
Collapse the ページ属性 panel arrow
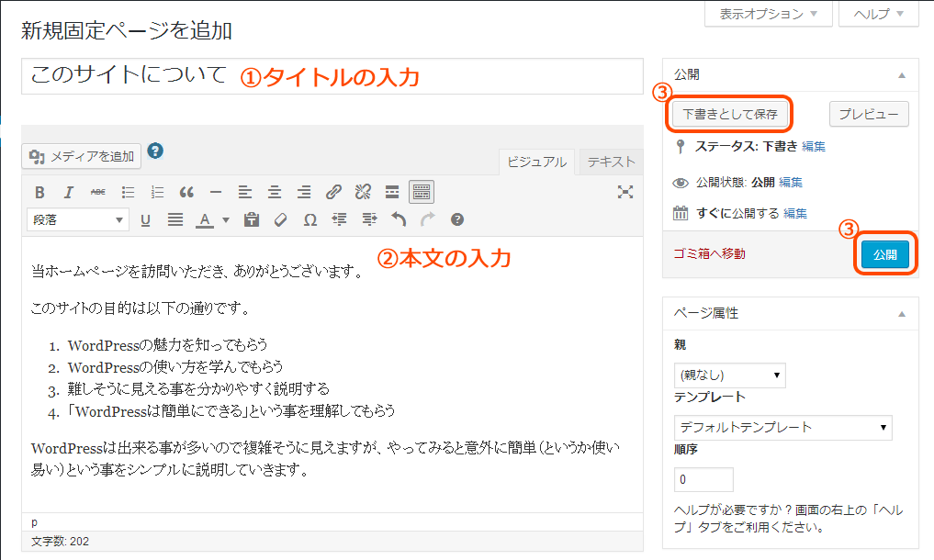pos(902,314)
